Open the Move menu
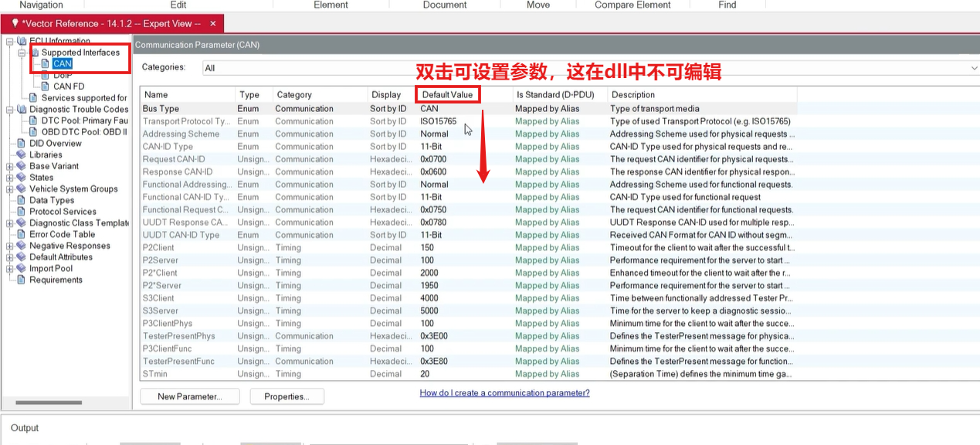This screenshot has width=980, height=445. click(x=538, y=5)
